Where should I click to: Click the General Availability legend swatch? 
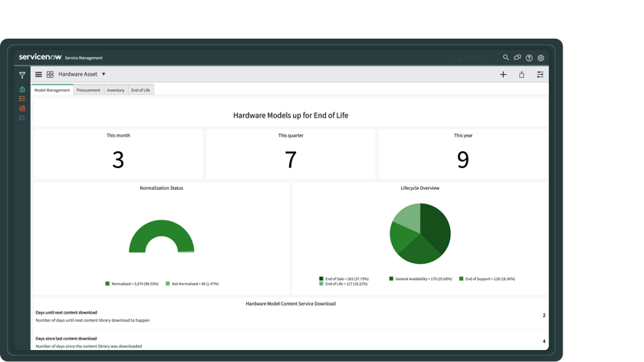tap(391, 278)
